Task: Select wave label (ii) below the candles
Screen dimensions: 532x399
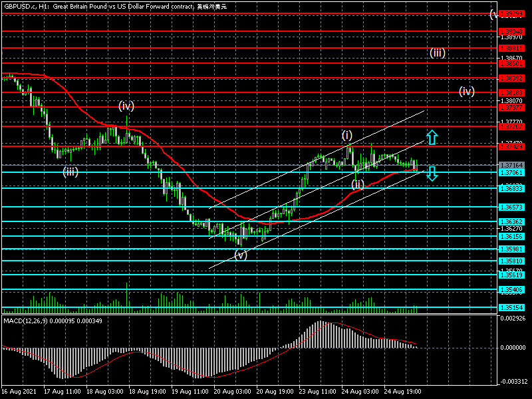Action: 358,184
